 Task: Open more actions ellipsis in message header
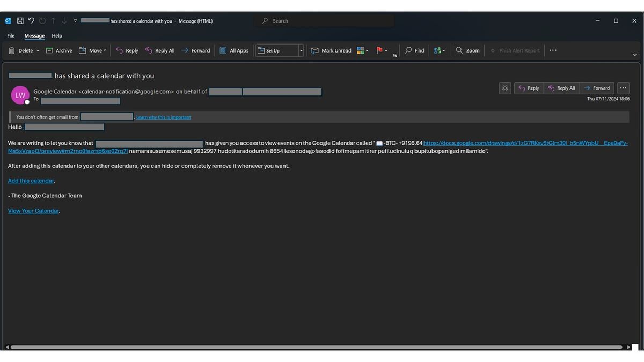(623, 88)
